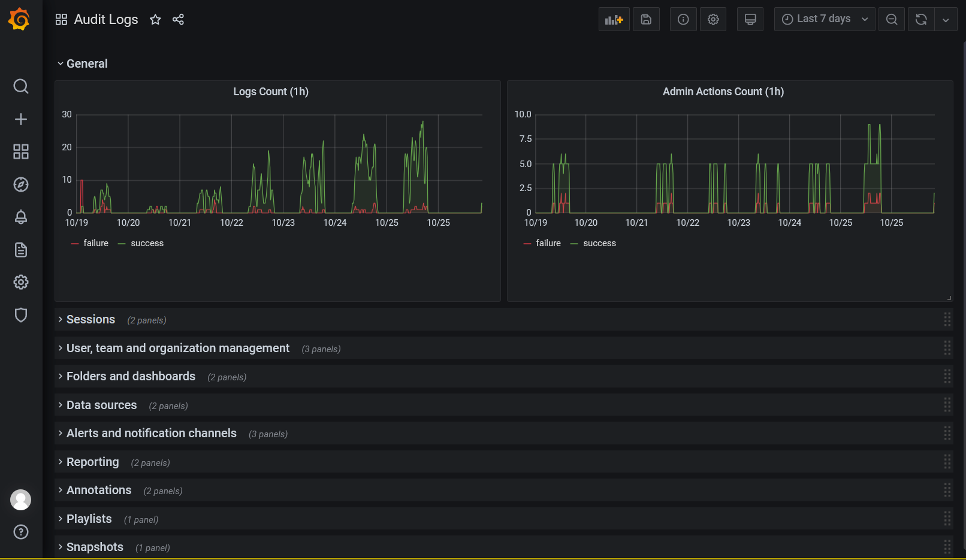Expand the Data sources row

(101, 405)
